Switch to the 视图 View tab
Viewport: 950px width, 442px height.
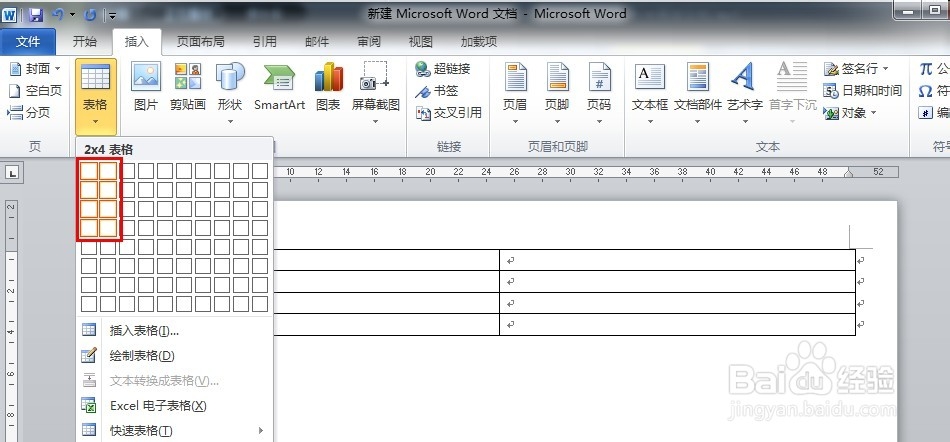click(420, 42)
